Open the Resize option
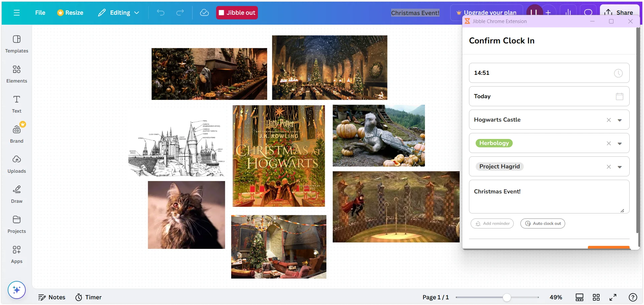This screenshot has height=305, width=644. 70,13
